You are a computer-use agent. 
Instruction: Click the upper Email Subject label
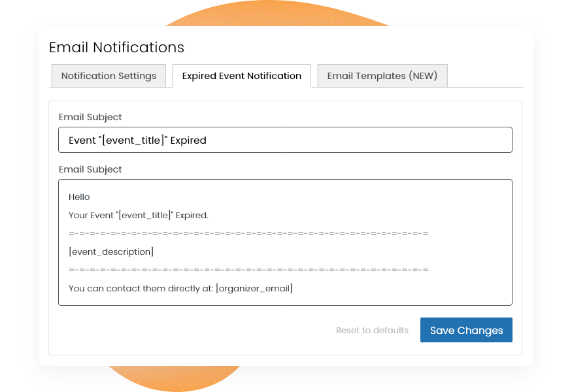(x=90, y=117)
